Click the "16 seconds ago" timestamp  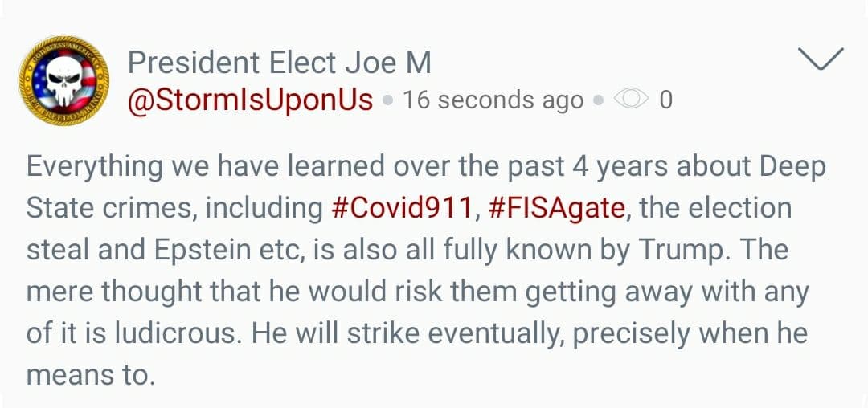[x=493, y=100]
